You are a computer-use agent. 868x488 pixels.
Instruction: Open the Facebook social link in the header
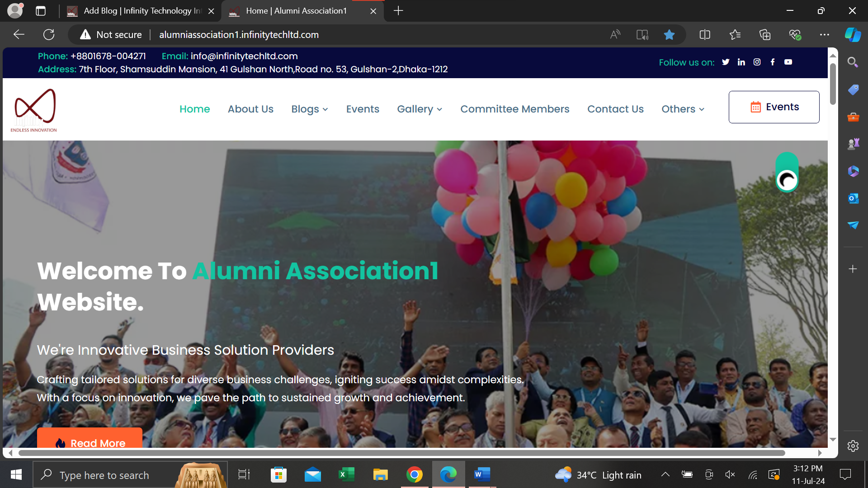coord(773,62)
